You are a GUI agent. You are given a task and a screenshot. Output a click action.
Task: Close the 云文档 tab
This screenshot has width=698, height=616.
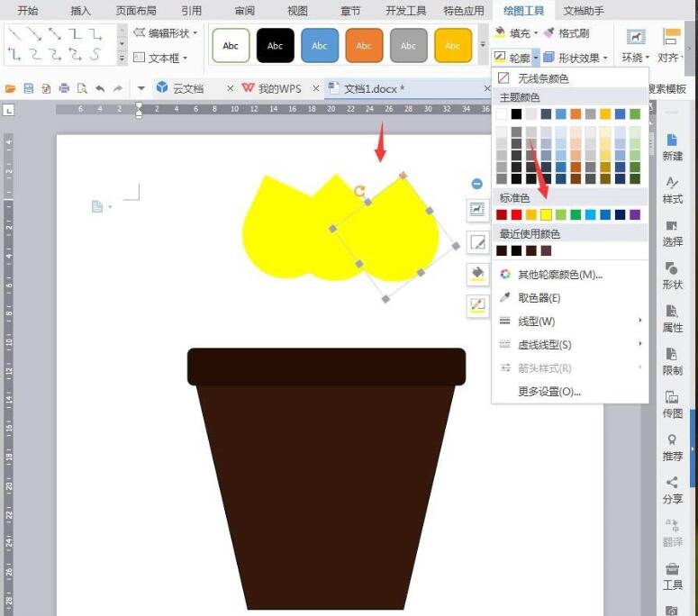pyautogui.click(x=230, y=88)
